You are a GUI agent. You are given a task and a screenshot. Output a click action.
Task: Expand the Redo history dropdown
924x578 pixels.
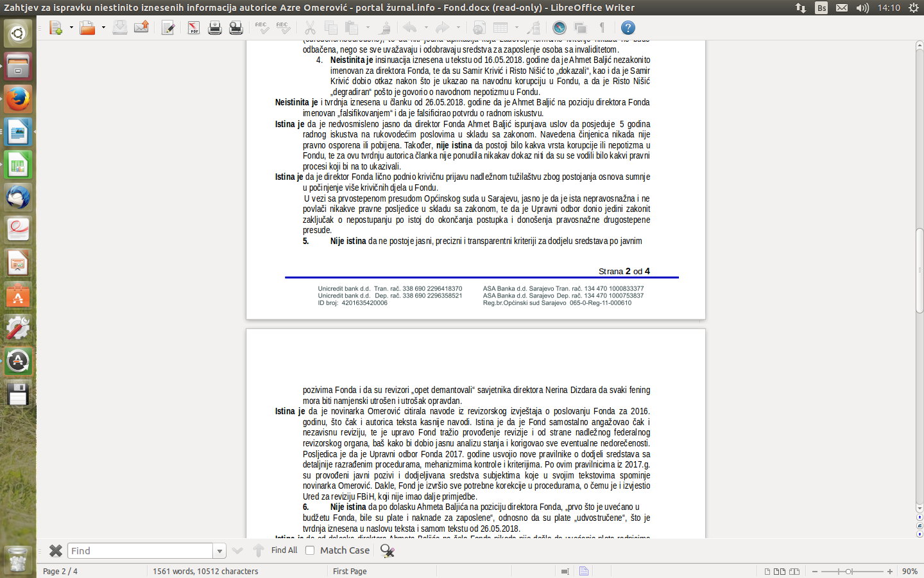tap(458, 28)
